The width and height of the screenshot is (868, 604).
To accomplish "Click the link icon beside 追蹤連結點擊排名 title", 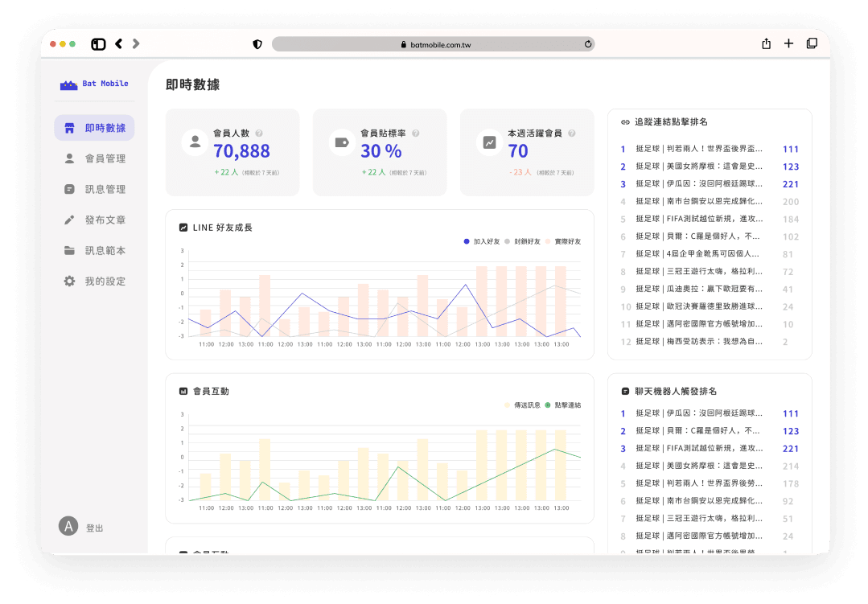I will [625, 121].
